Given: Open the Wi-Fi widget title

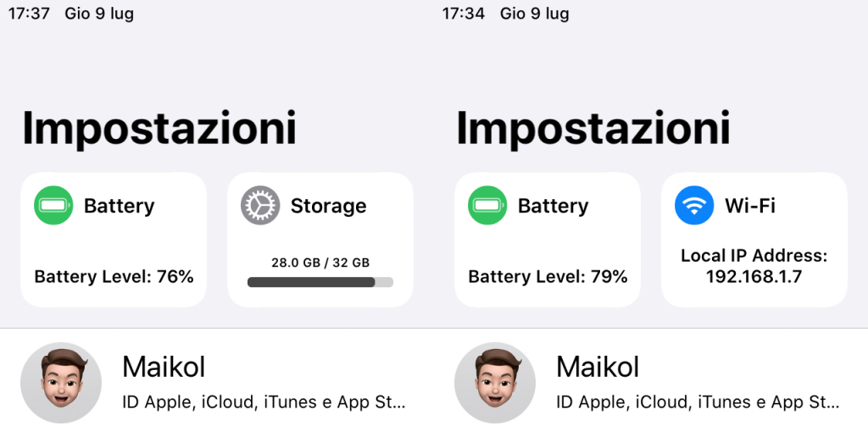Looking at the screenshot, I should pos(750,206).
